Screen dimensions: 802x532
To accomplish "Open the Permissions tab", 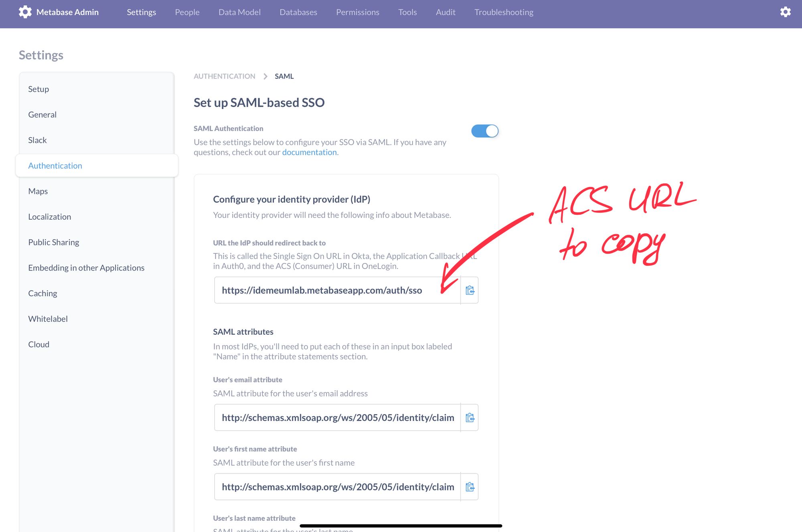I will click(358, 12).
